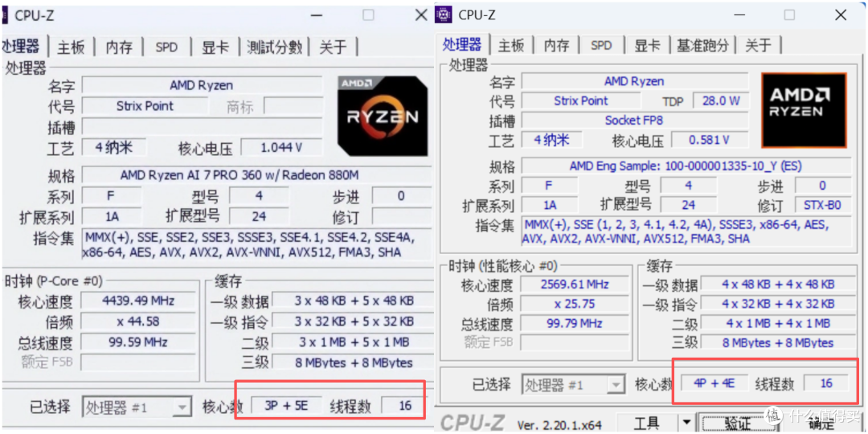868x434 pixels.
Task: Click 4P + 4E core count value
Action: coord(714,383)
